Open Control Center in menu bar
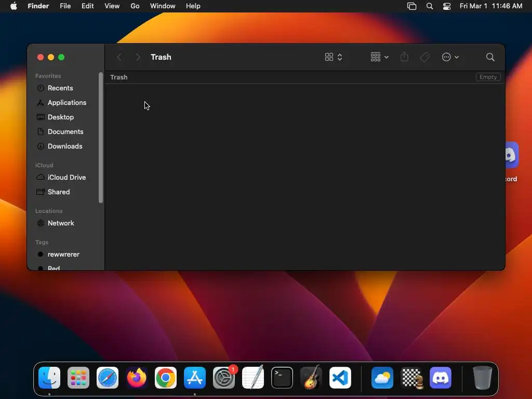Screen dimensions: 532x399 447,6
